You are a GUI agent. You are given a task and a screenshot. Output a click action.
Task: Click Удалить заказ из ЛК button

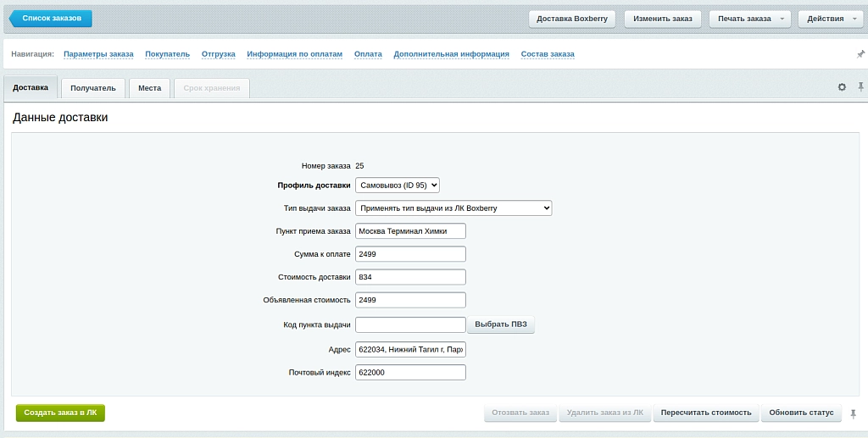605,413
